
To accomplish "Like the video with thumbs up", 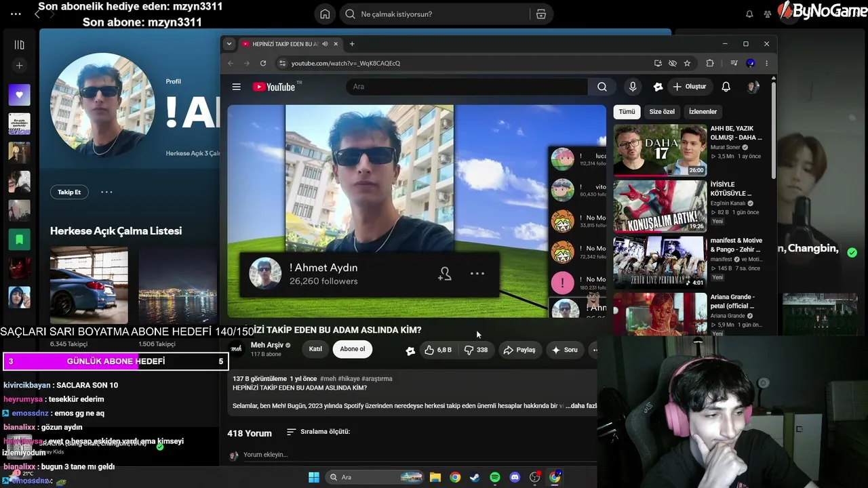I will click(437, 350).
